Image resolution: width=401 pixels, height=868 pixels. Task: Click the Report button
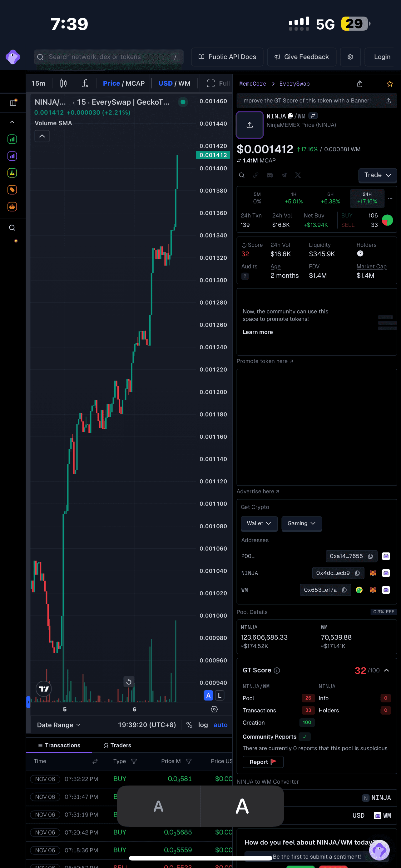tap(263, 762)
